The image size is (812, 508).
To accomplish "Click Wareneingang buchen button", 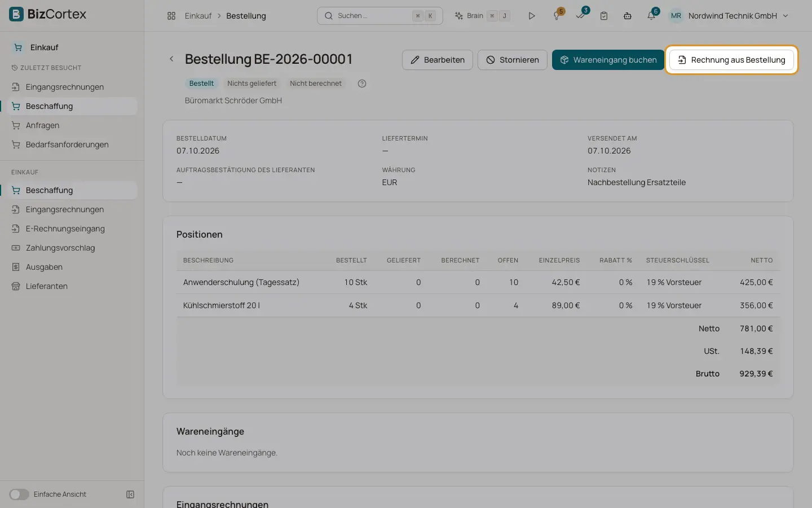I will pos(608,60).
